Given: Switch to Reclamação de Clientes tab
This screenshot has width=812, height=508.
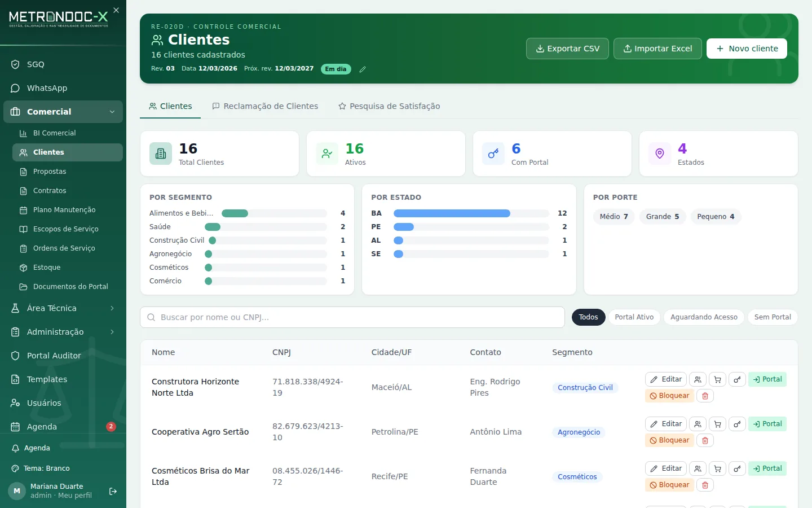Looking at the screenshot, I should point(265,106).
